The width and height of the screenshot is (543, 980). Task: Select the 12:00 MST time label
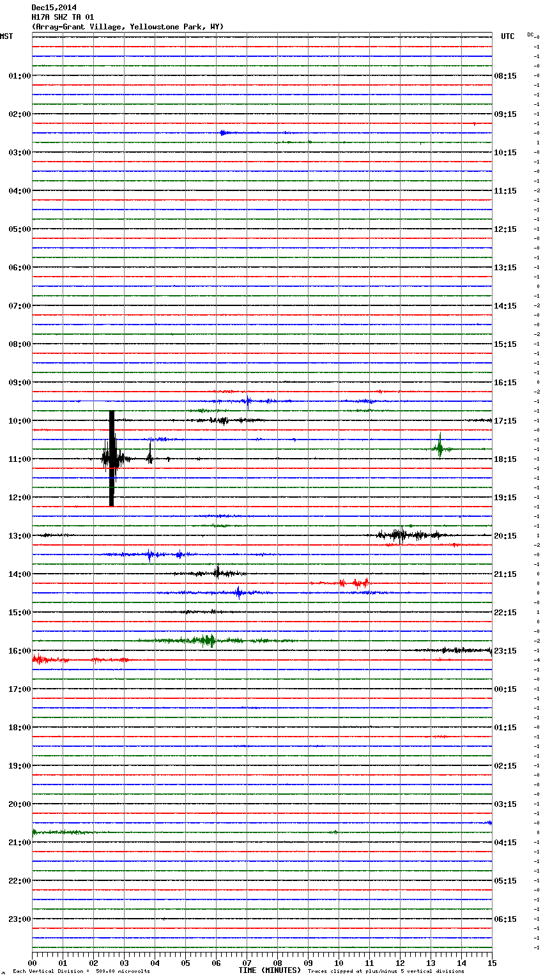[x=19, y=498]
